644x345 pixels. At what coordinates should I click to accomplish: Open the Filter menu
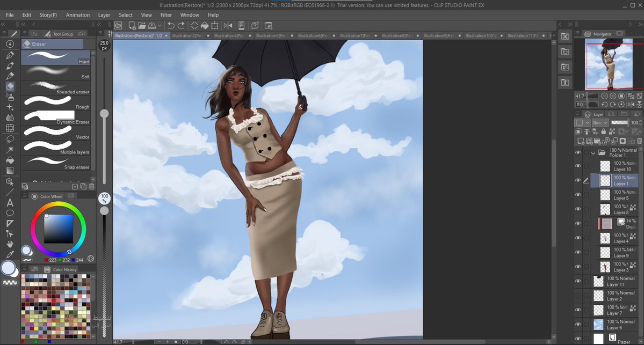click(x=166, y=15)
